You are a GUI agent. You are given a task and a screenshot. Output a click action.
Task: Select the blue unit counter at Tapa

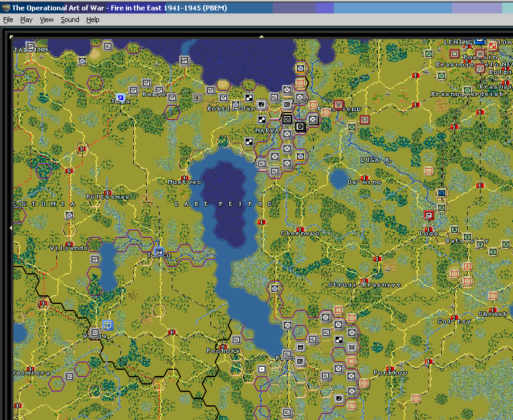click(x=120, y=97)
